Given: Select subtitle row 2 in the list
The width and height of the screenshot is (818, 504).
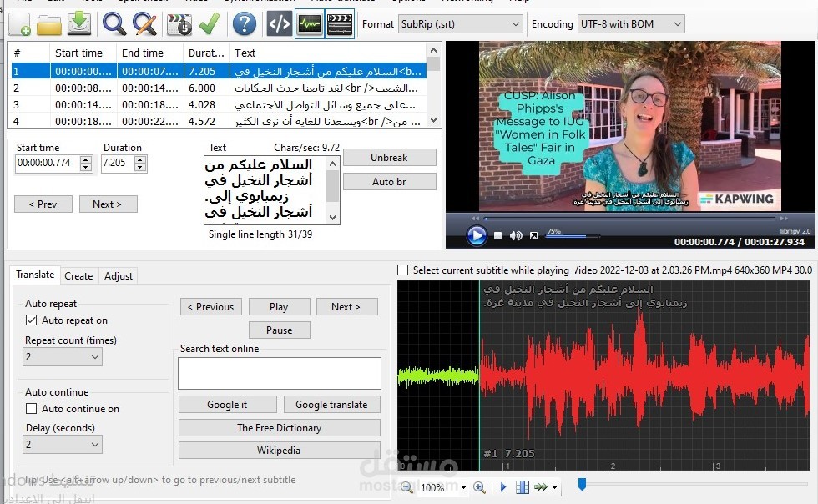Looking at the screenshot, I should 219,88.
